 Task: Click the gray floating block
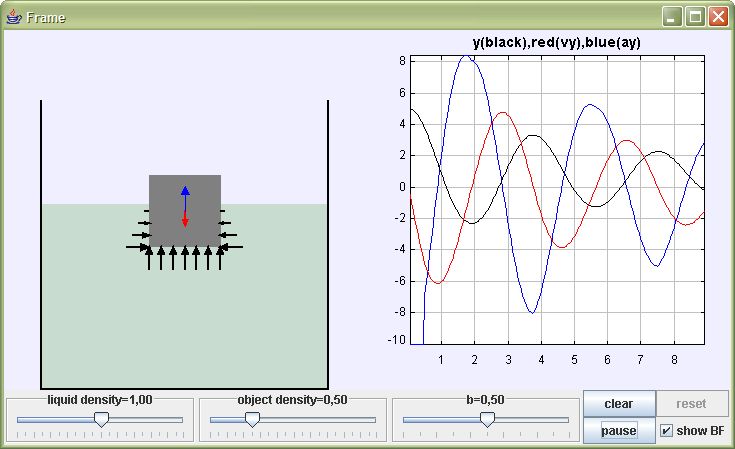(x=185, y=211)
